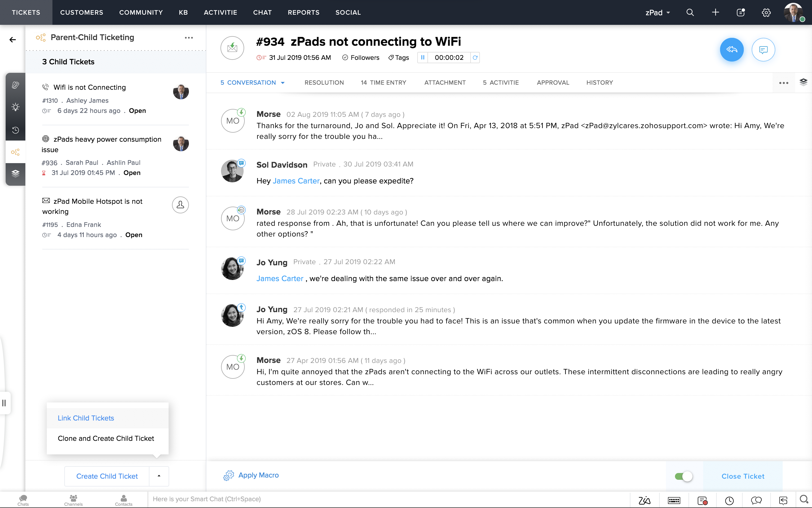Open the Social menu
The height and width of the screenshot is (508, 812).
(x=348, y=12)
